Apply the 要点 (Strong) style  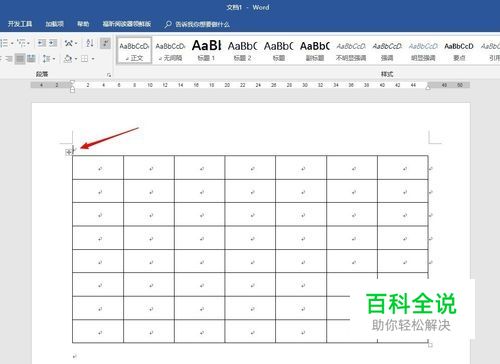[x=459, y=50]
